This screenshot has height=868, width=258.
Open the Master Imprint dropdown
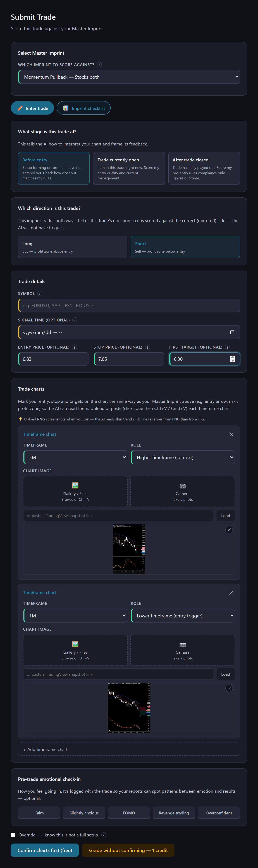129,77
